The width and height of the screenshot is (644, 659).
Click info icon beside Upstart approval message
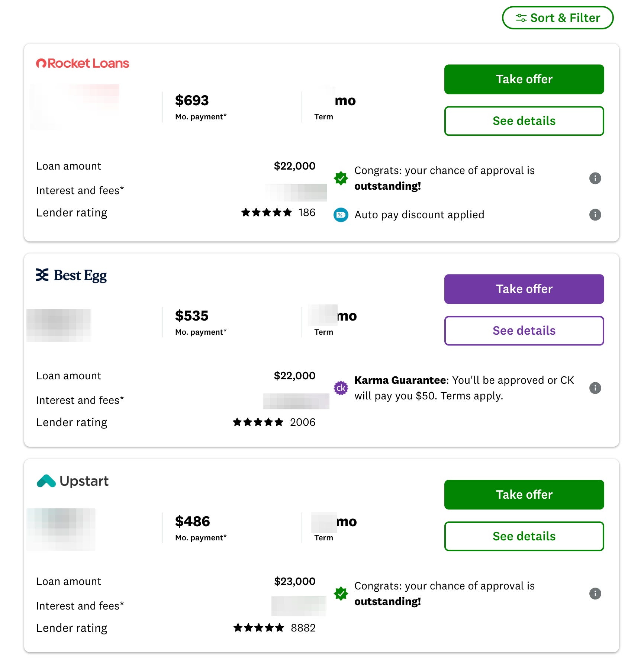point(595,594)
